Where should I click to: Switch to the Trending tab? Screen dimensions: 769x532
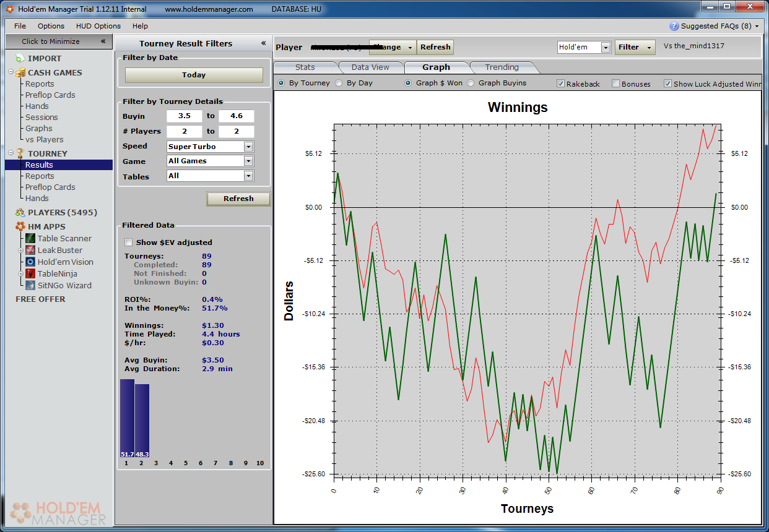pos(502,67)
